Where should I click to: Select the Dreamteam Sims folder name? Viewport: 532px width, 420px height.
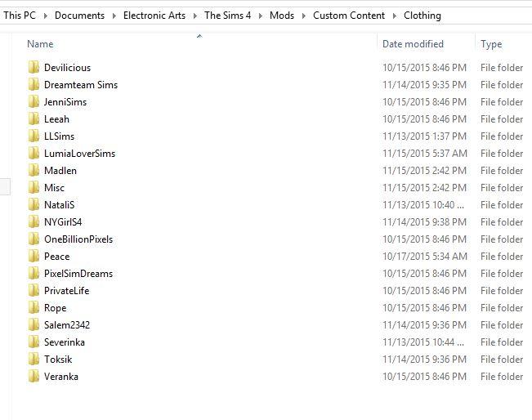[x=81, y=85]
